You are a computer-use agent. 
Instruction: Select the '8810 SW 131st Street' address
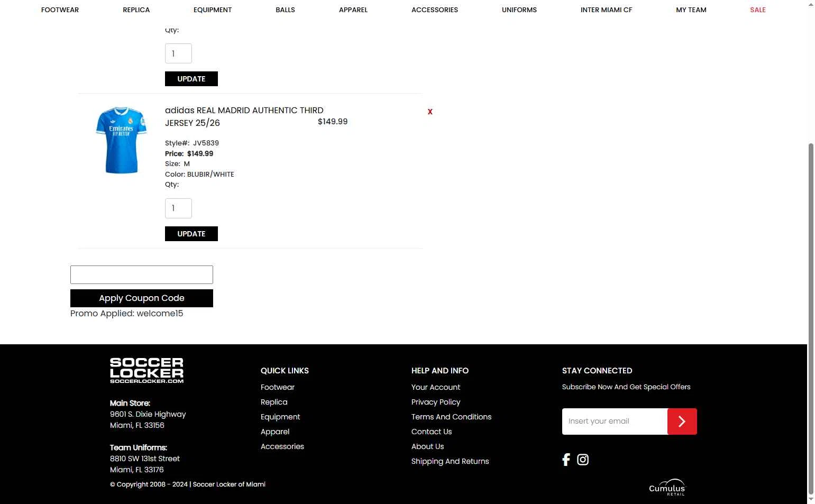(x=145, y=459)
